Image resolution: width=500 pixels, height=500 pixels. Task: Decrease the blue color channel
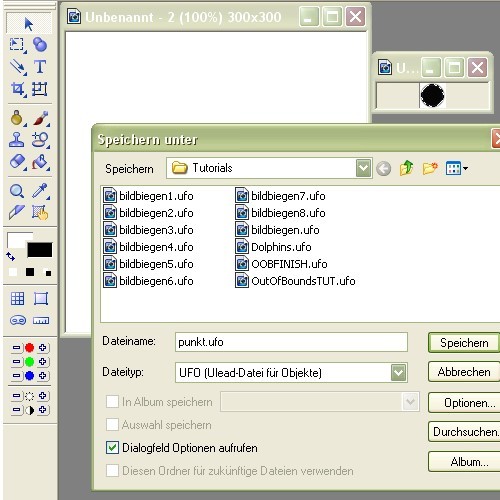coord(16,376)
